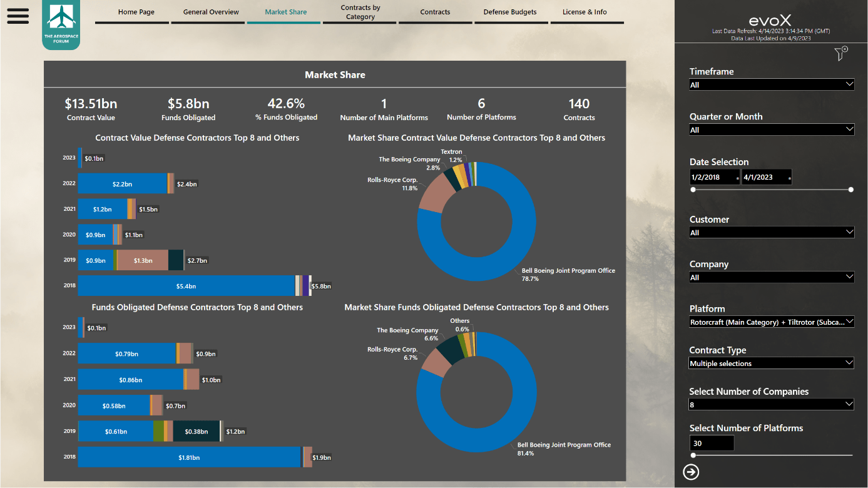This screenshot has width=868, height=488.
Task: Click the Market Share Contract Value donut title
Action: [477, 138]
